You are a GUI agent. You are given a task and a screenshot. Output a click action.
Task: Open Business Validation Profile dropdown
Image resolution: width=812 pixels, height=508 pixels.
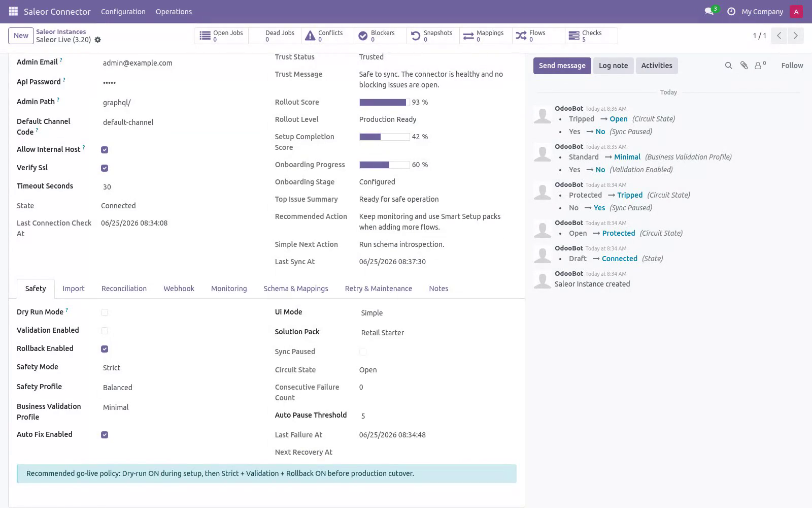[180, 407]
